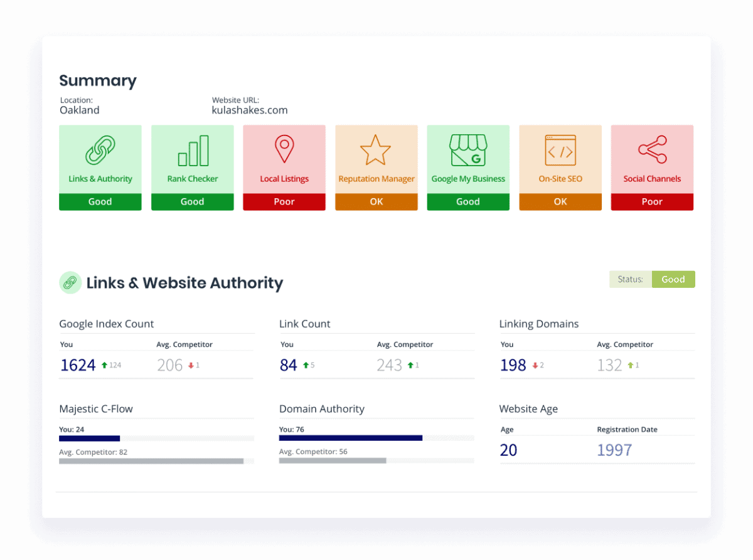Click the Good badge under Links & Authority

tap(100, 202)
